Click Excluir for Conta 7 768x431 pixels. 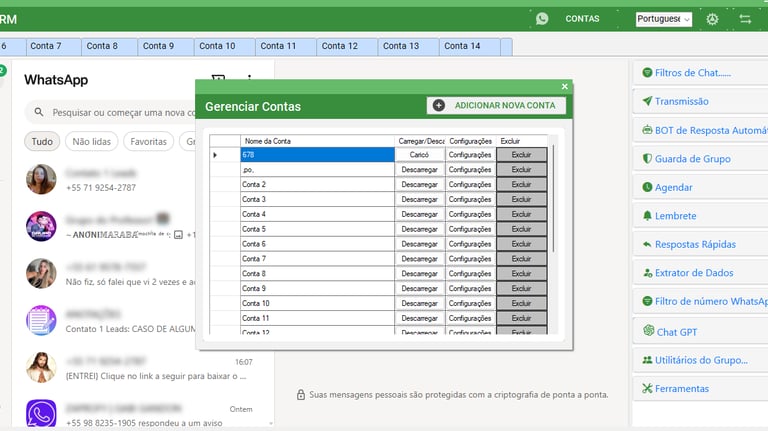pos(521,259)
